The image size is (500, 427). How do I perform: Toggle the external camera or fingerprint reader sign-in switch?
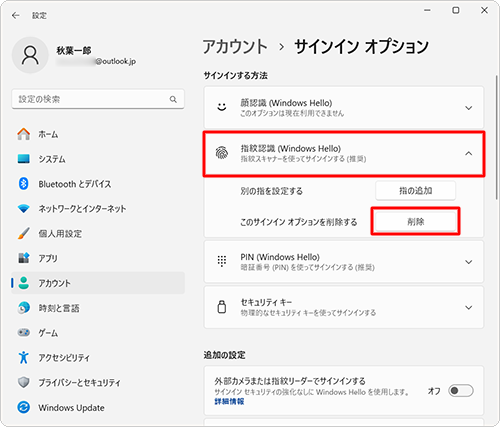point(461,390)
